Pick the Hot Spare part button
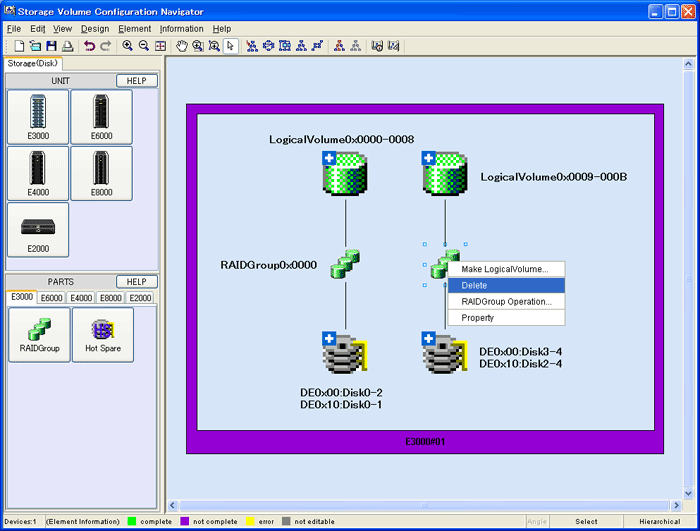Viewport: 700px width, 531px height. point(103,334)
